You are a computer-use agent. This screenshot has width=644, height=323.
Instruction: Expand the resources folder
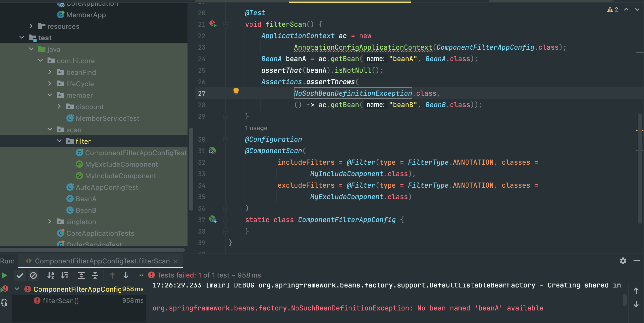(31, 26)
